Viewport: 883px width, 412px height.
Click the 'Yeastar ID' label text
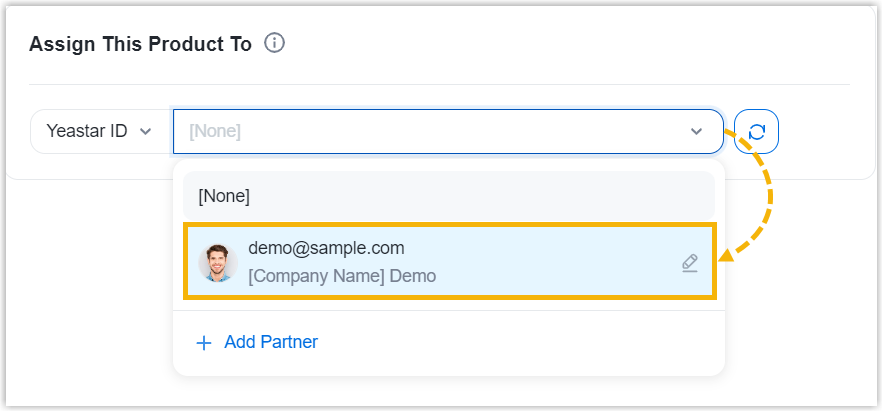(x=87, y=131)
